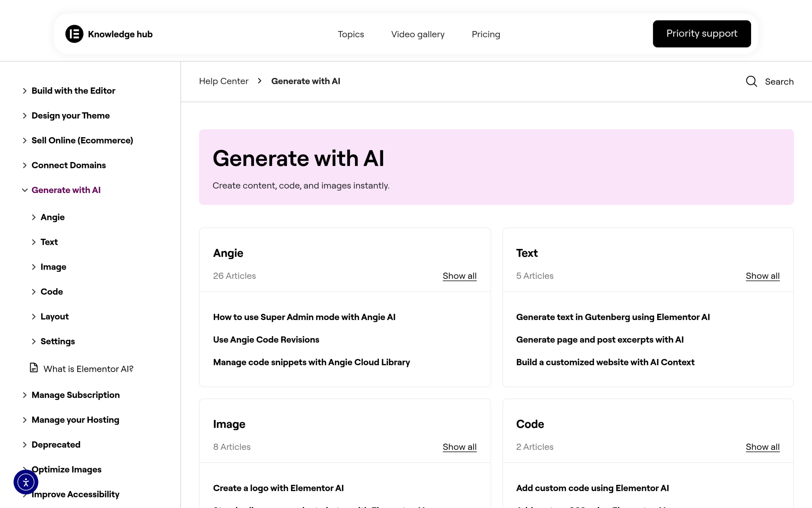Click the Angie card heading

tap(228, 253)
